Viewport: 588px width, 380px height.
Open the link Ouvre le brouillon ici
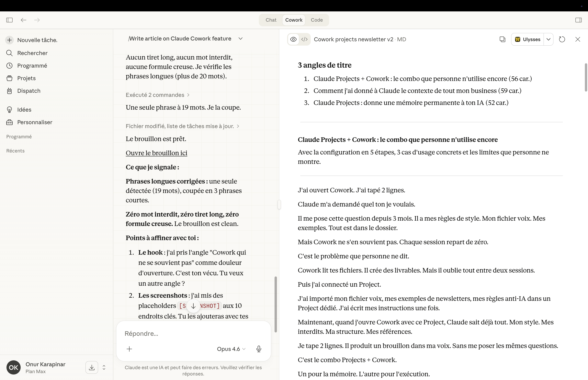(156, 153)
